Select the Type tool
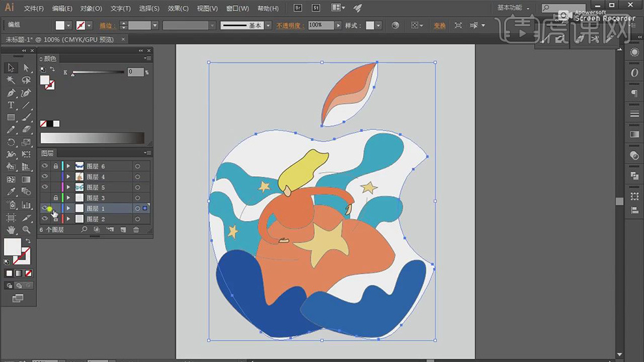Viewport: 644px width, 362px height. coord(10,105)
